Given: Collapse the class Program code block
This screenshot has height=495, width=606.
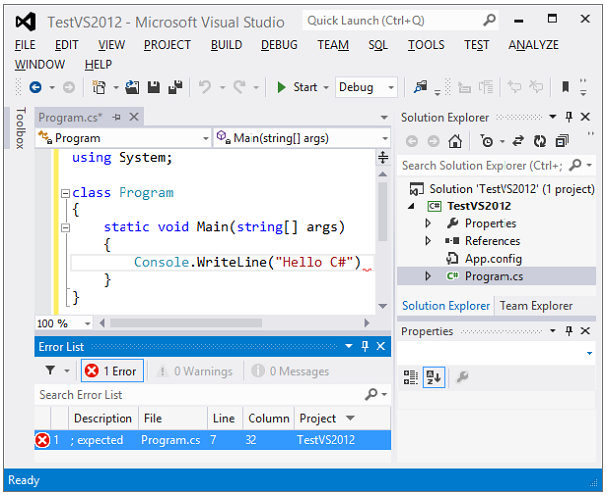Looking at the screenshot, I should 66,193.
